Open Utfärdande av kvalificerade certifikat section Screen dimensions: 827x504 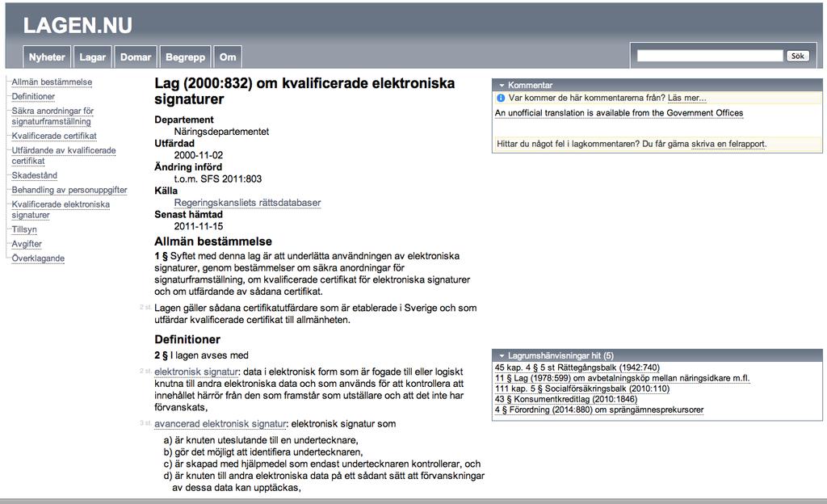(x=64, y=156)
